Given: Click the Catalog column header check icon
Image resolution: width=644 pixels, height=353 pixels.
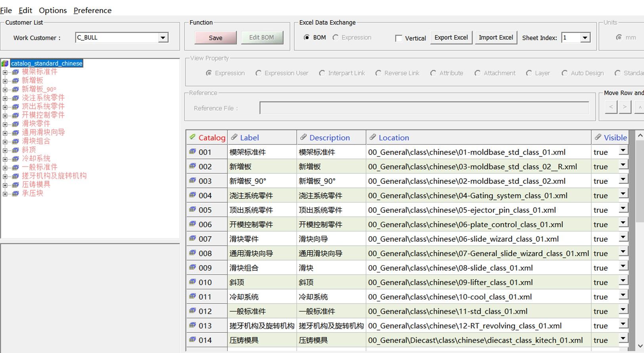Looking at the screenshot, I should pos(193,137).
